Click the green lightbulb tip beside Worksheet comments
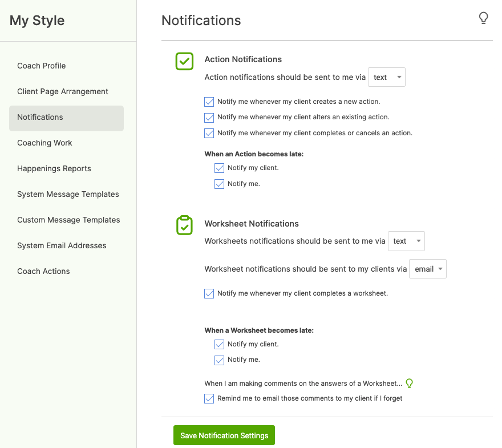The height and width of the screenshot is (448, 502). coord(408,384)
